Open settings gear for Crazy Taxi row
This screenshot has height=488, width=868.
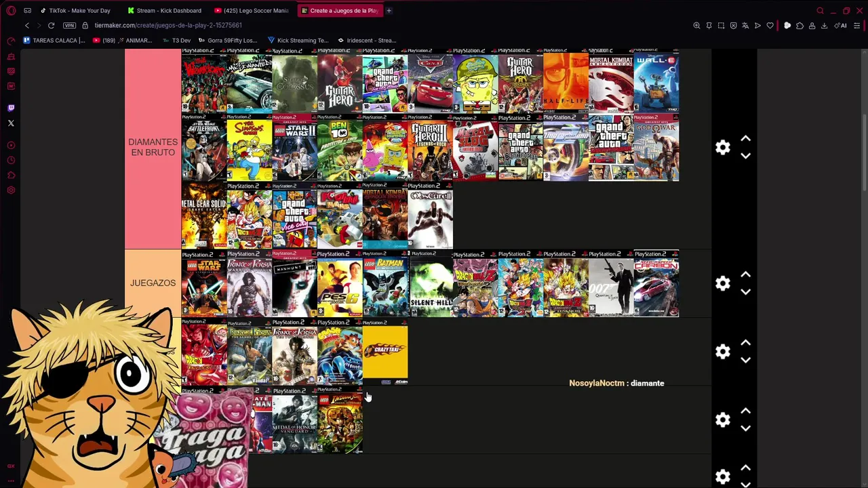tap(723, 351)
